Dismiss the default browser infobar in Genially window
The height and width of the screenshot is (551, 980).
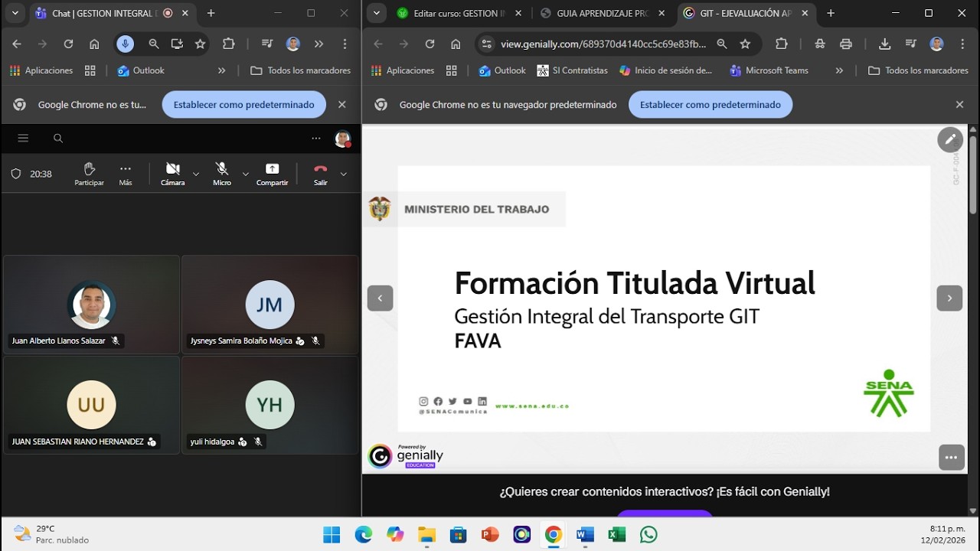[x=959, y=105]
